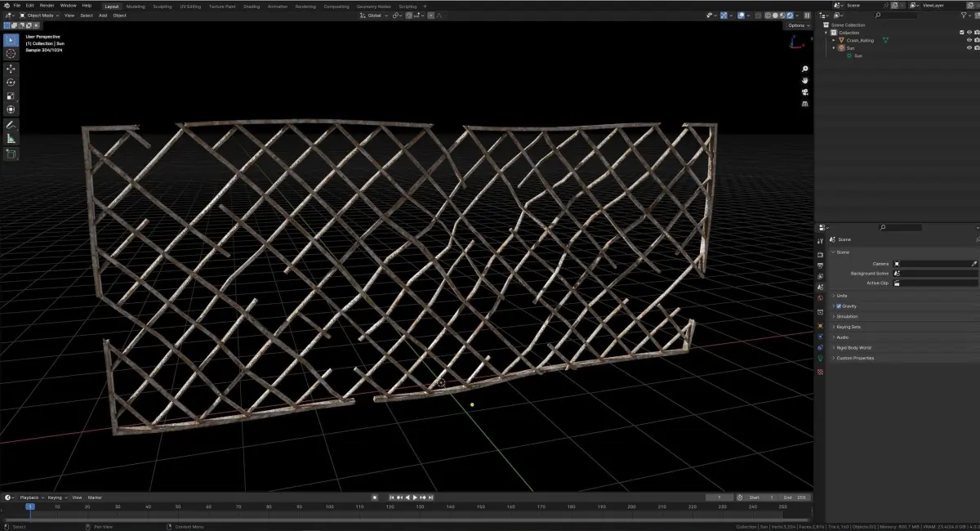Click the timeline End frame field
Screen dimensions: 980x531
pos(795,498)
